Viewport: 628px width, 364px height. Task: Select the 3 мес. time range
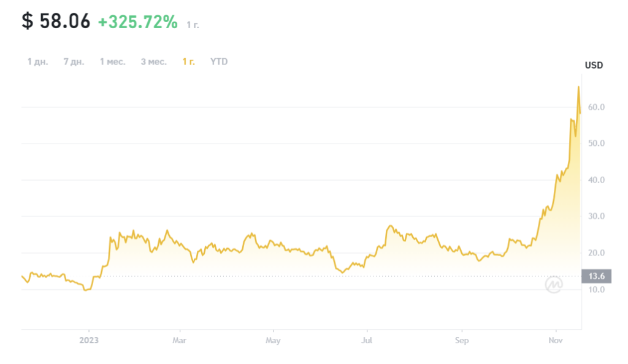coord(153,62)
